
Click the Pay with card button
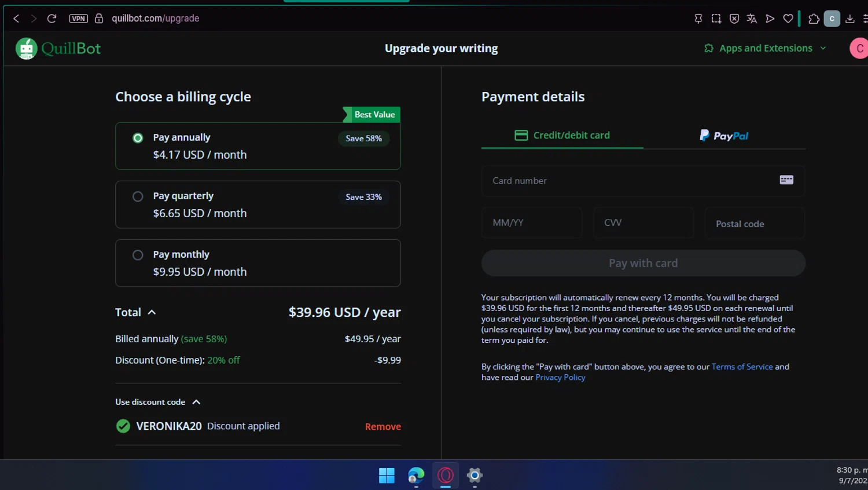pos(643,263)
